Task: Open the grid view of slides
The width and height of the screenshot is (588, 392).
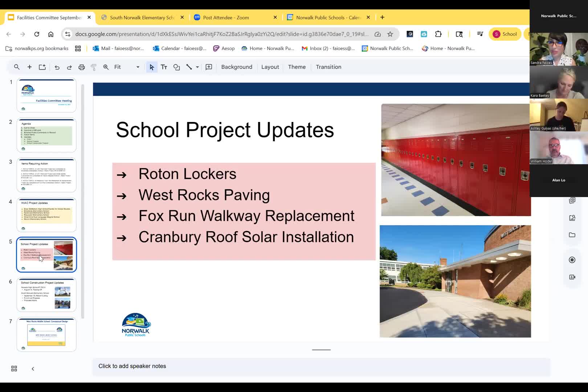Action: click(14, 368)
